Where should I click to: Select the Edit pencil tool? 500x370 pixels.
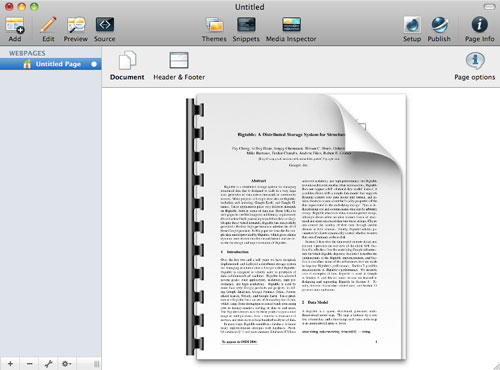(x=48, y=29)
